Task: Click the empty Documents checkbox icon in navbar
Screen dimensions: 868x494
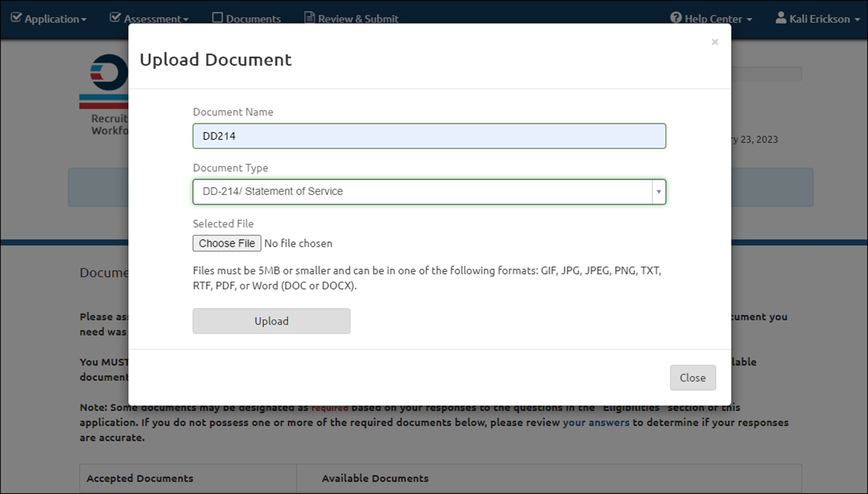Action: click(x=217, y=18)
